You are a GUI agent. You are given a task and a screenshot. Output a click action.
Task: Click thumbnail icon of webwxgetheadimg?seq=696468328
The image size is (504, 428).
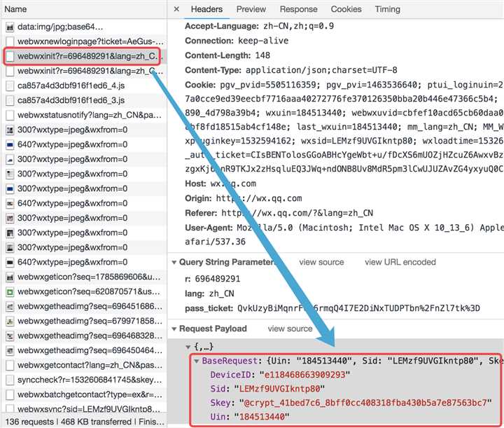(10, 336)
